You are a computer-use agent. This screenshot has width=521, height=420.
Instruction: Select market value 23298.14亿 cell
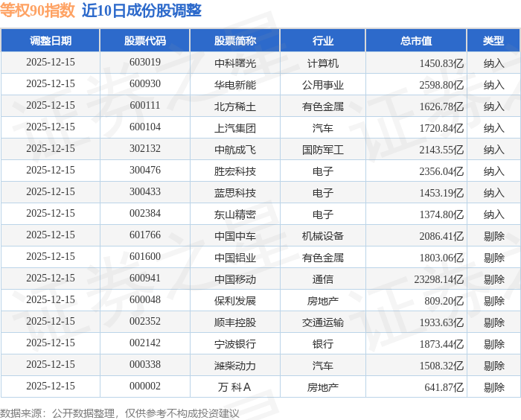tap(438, 279)
